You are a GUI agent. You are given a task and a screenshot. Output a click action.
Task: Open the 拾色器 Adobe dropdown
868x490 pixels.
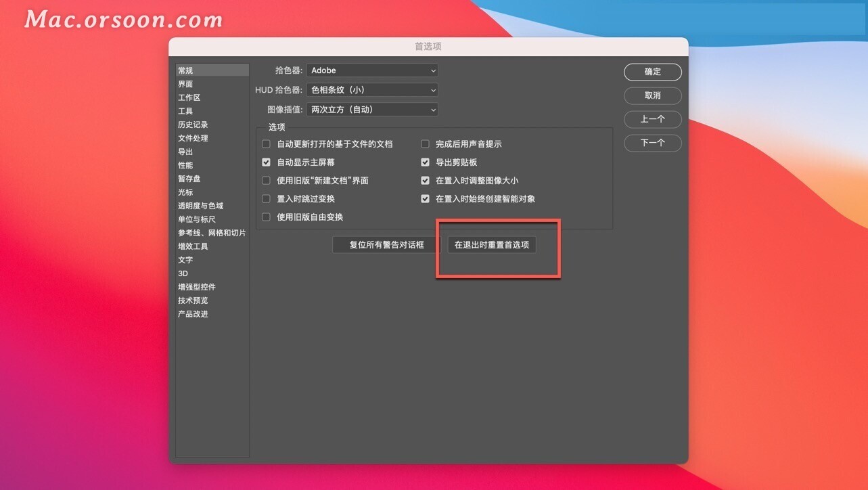(372, 70)
